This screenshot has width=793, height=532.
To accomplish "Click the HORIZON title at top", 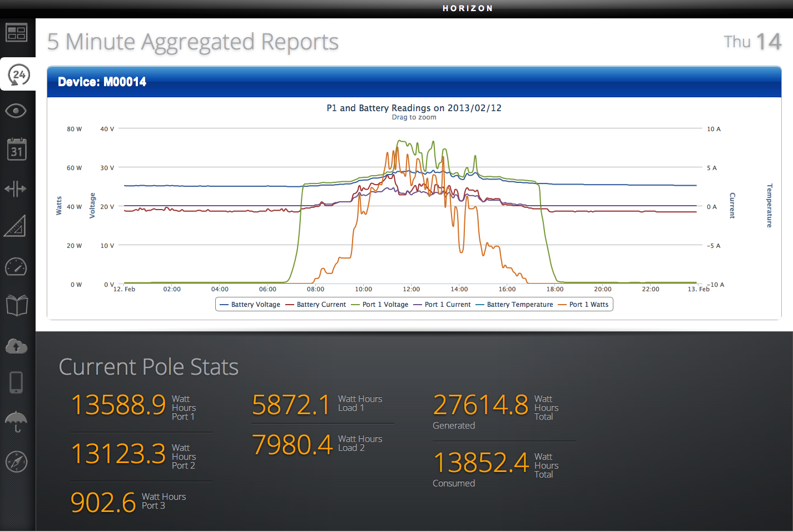I will 468,8.
